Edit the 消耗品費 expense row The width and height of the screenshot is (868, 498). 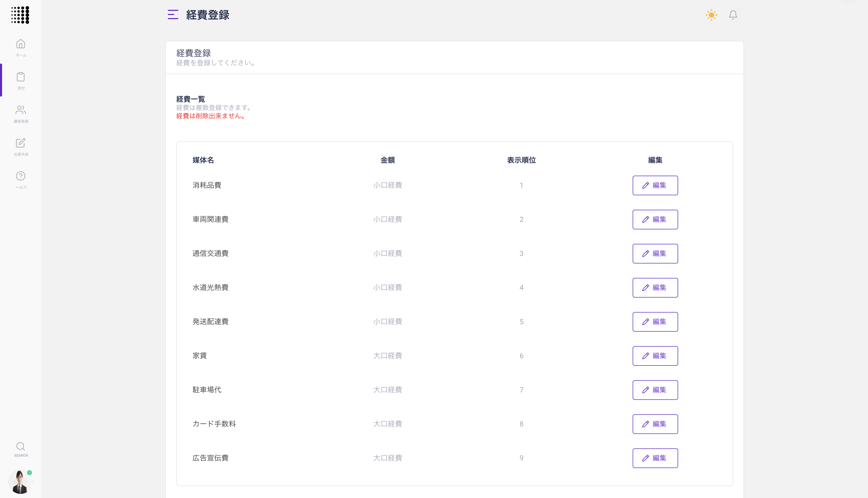655,185
